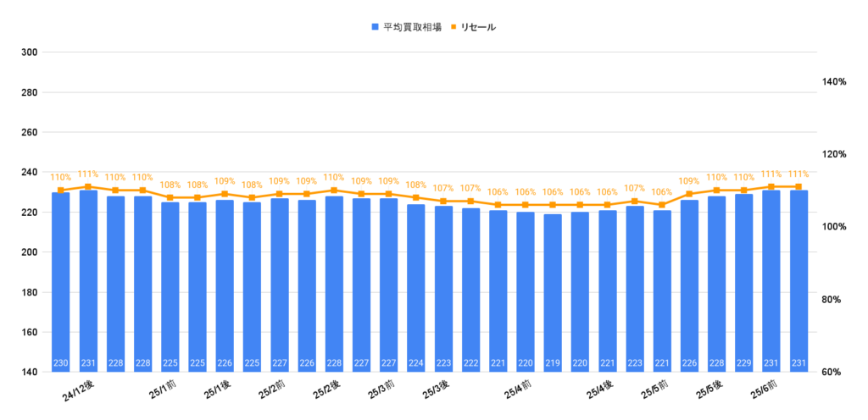
Task: Select the bar value label 222
Action: (470, 363)
